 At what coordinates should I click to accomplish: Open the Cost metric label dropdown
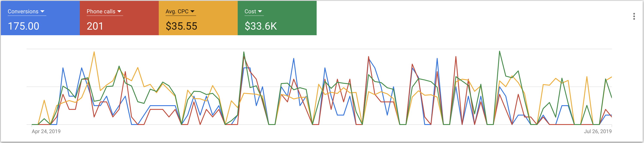250,12
